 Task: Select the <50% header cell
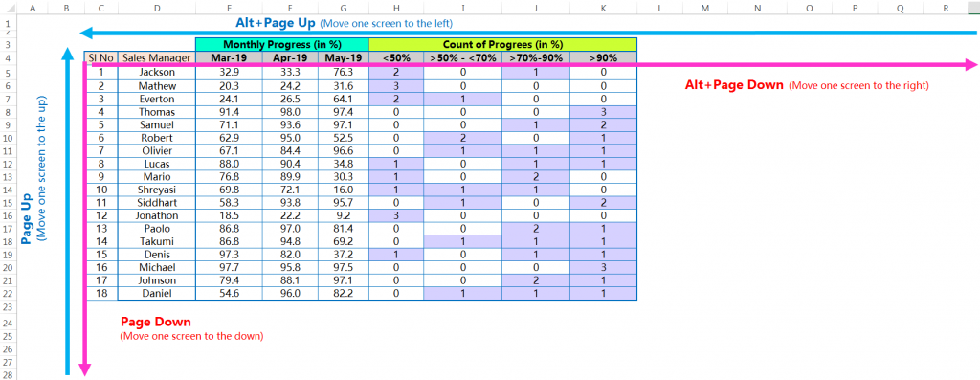395,58
